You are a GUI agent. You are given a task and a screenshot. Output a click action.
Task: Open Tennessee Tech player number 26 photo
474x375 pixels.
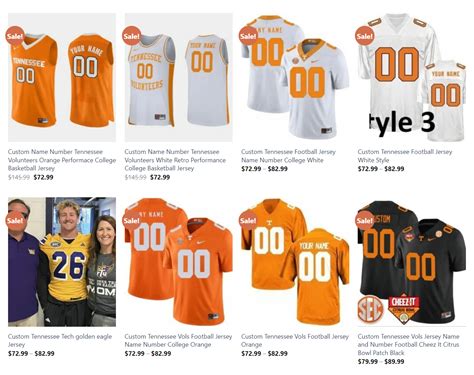point(62,262)
